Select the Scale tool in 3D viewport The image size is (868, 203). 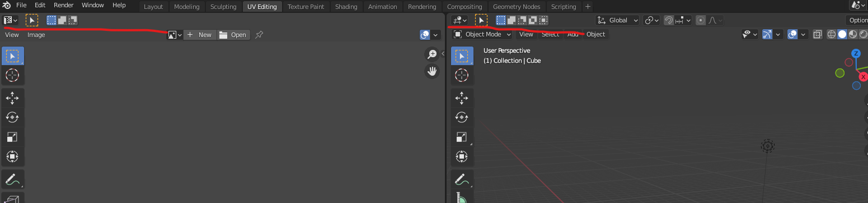[x=462, y=137]
